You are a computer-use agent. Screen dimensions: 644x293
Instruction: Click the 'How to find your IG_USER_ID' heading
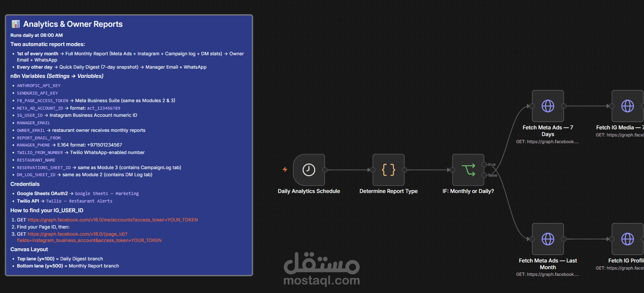[x=47, y=210]
